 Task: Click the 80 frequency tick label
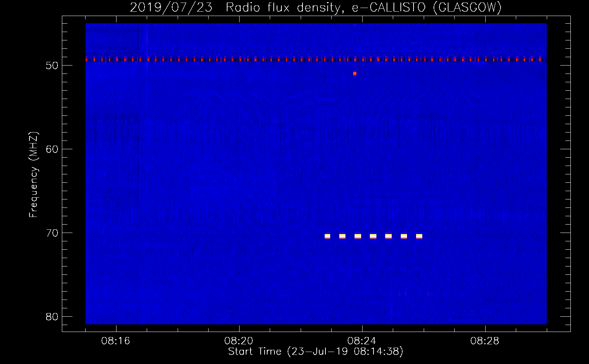click(52, 317)
